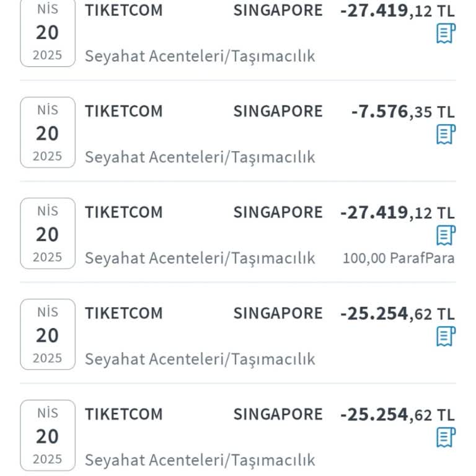Click the date box of the topmost transaction
The height and width of the screenshot is (476, 476).
point(48,32)
